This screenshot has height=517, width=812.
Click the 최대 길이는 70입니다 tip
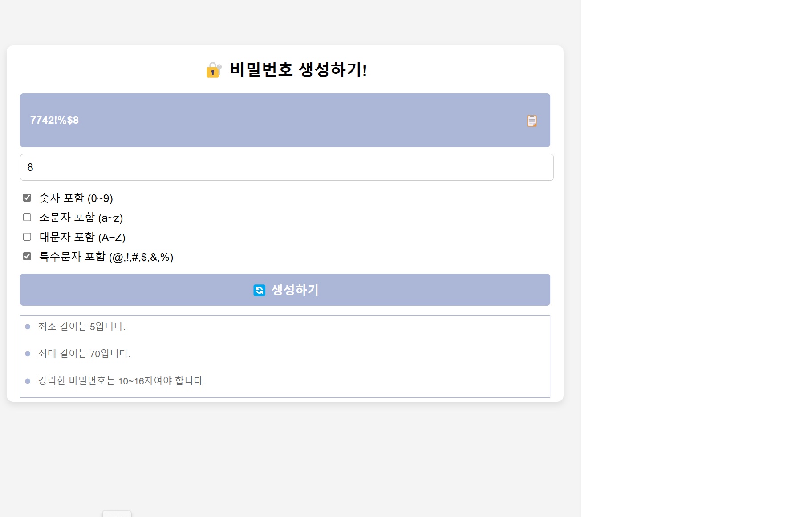pyautogui.click(x=85, y=354)
